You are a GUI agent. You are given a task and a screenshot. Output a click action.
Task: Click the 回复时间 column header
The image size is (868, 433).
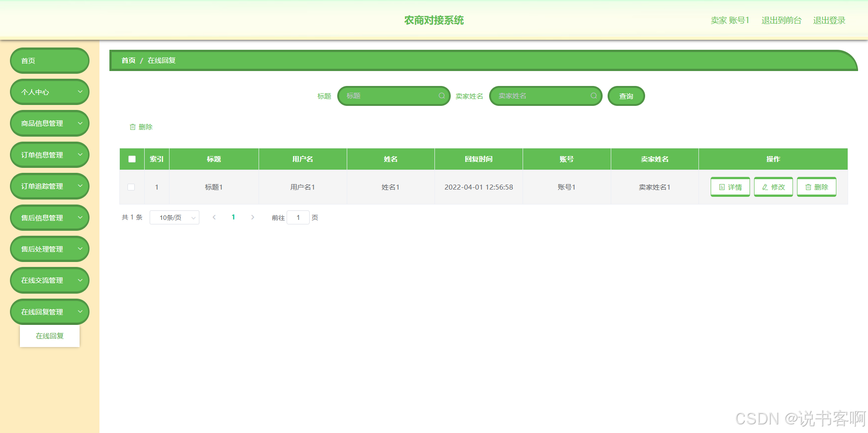[479, 159]
